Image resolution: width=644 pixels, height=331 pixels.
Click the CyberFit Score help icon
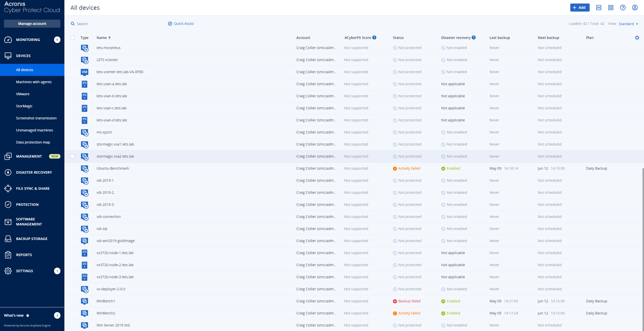(x=374, y=37)
